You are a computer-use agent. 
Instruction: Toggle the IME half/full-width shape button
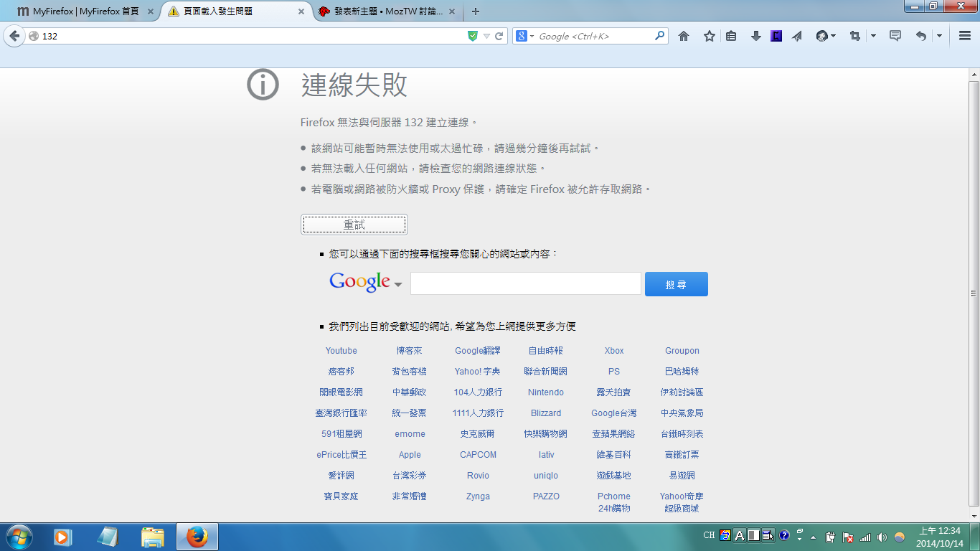coord(753,535)
